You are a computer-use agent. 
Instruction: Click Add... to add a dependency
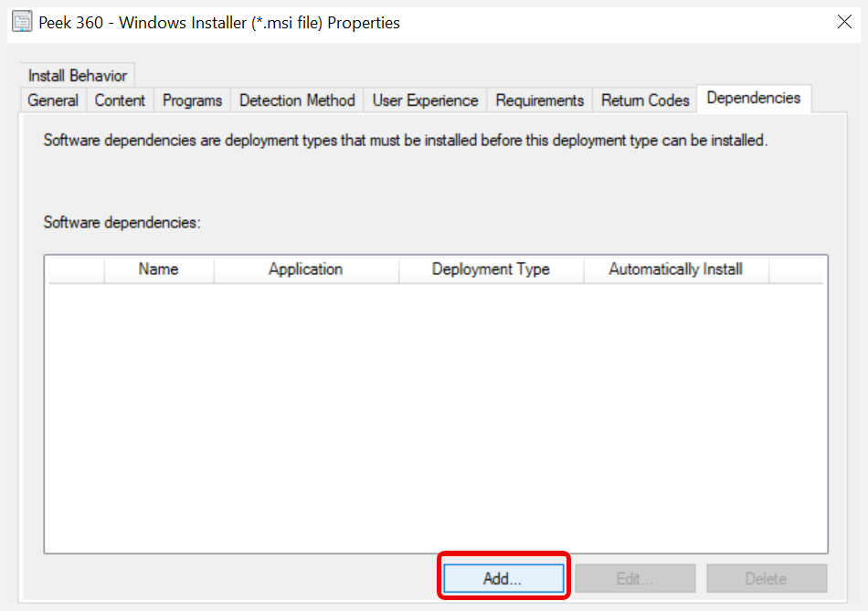[503, 578]
